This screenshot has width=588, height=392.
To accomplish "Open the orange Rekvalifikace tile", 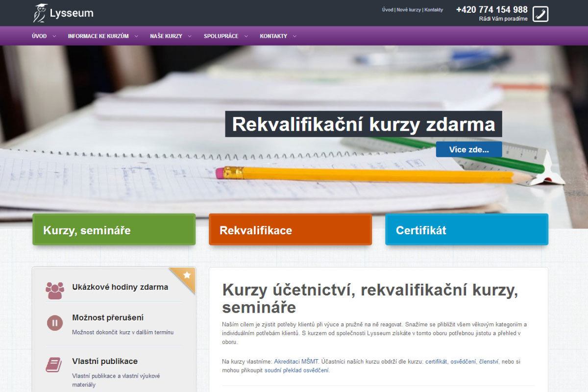I will tap(291, 229).
